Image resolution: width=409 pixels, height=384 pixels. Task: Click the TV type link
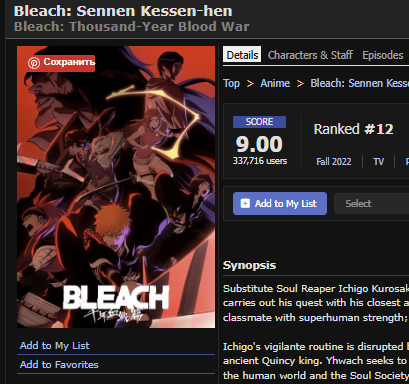click(378, 162)
